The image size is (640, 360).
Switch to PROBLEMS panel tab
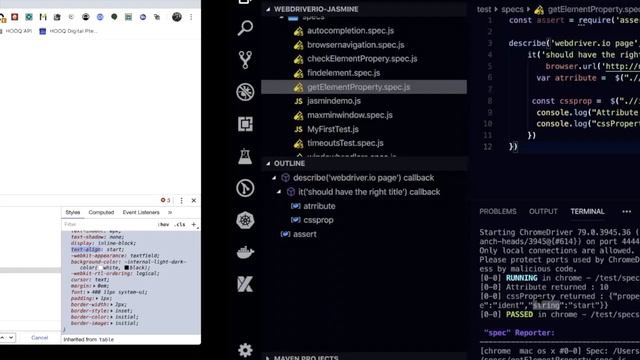[x=498, y=211]
